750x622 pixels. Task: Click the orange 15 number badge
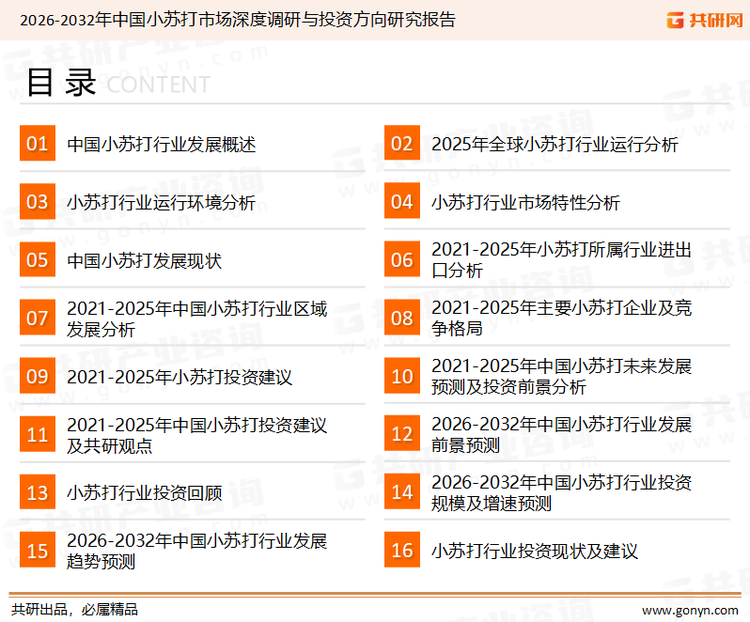[x=37, y=550]
